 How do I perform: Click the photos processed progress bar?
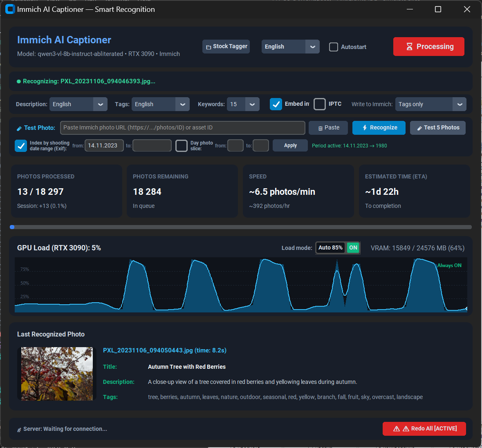(x=241, y=227)
